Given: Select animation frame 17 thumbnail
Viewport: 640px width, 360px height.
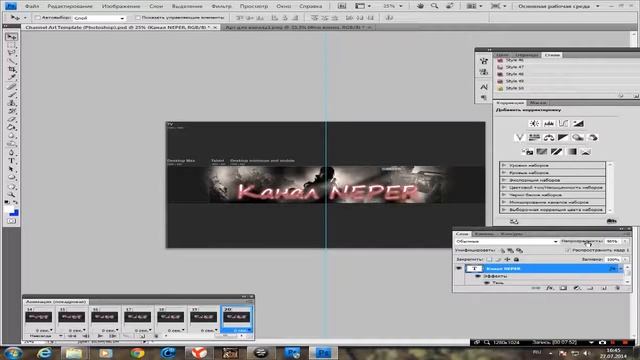Looking at the screenshot, I should [138, 317].
